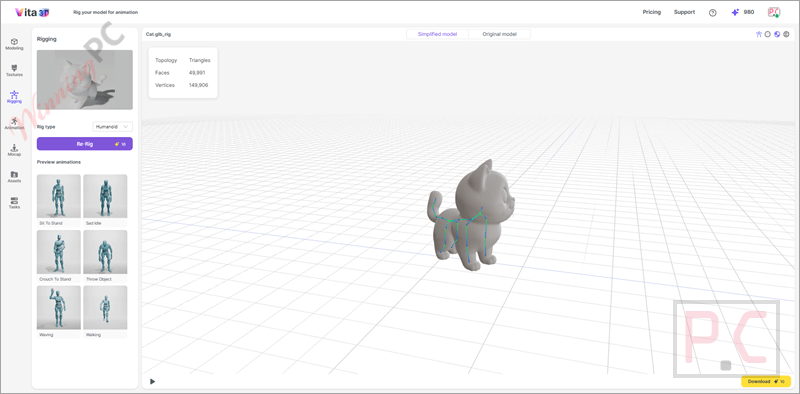Switch to the Original model tab
This screenshot has height=394, width=800.
click(499, 34)
